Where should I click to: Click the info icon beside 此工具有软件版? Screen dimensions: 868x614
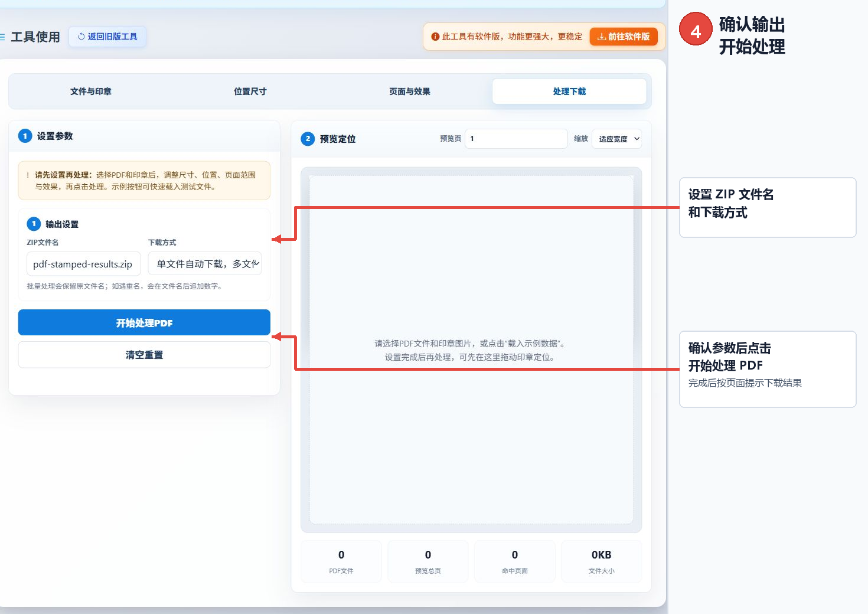coord(435,37)
